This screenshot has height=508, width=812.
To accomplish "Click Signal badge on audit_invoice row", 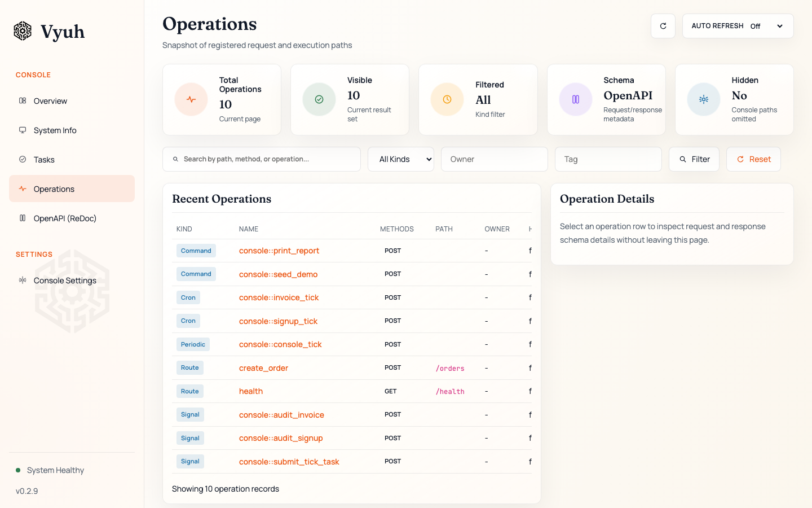I will [190, 414].
